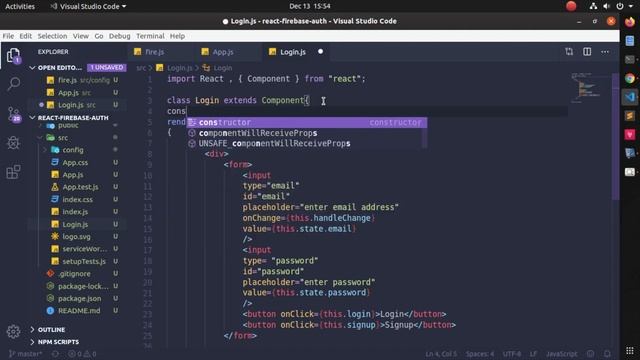Change the JavaScript language mode
This screenshot has height=360, width=640.
[562, 354]
